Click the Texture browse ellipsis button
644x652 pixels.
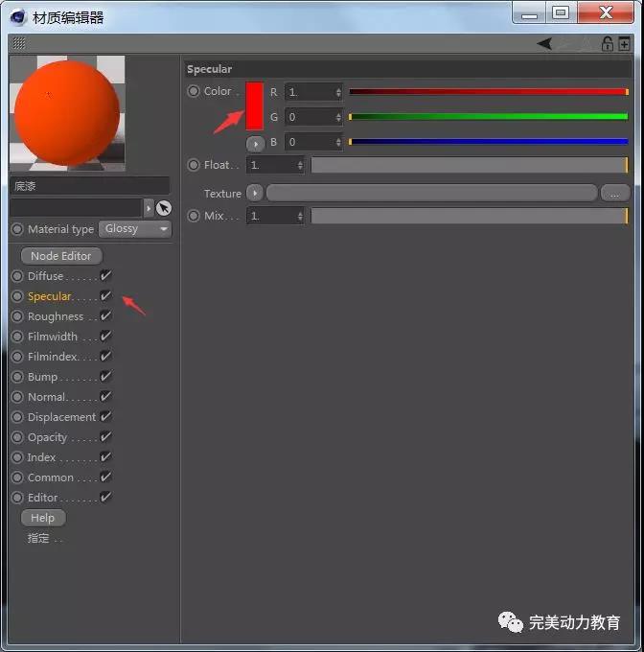click(x=614, y=193)
